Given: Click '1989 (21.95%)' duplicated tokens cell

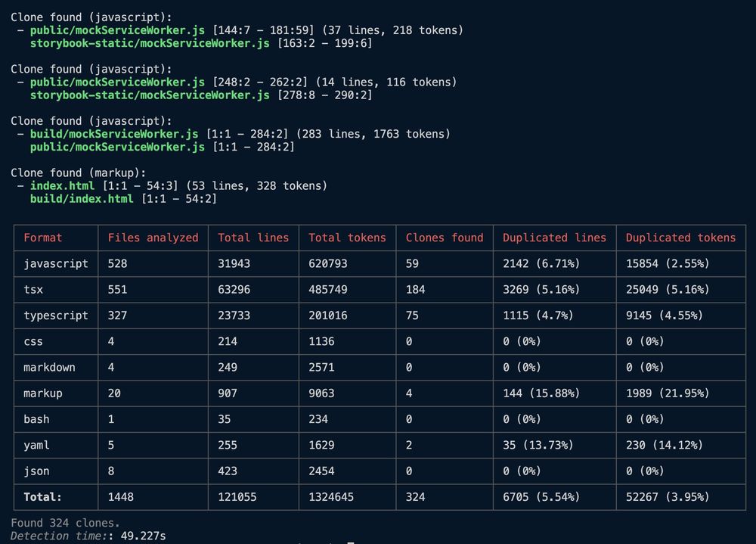Looking at the screenshot, I should pos(668,393).
